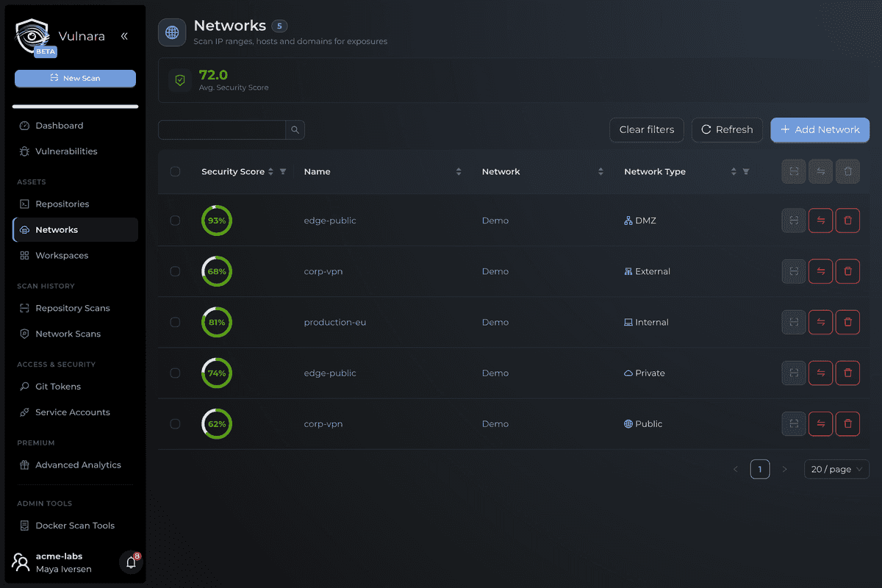882x588 pixels.
Task: Click the bulk swap-arrows icon in table header
Action: pyautogui.click(x=820, y=171)
